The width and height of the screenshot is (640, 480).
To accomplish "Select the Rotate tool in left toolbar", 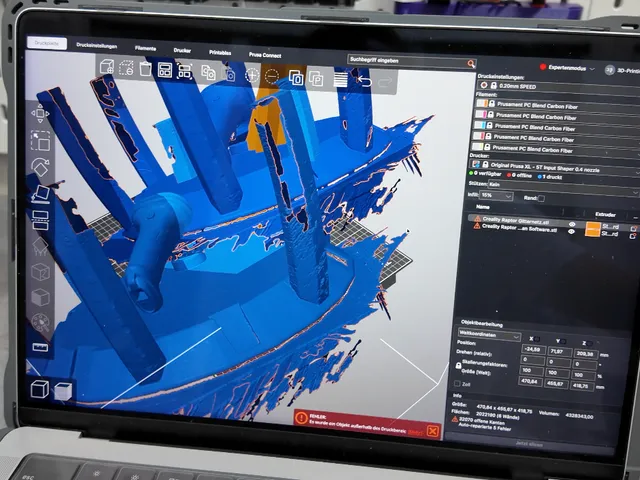I will pyautogui.click(x=40, y=167).
